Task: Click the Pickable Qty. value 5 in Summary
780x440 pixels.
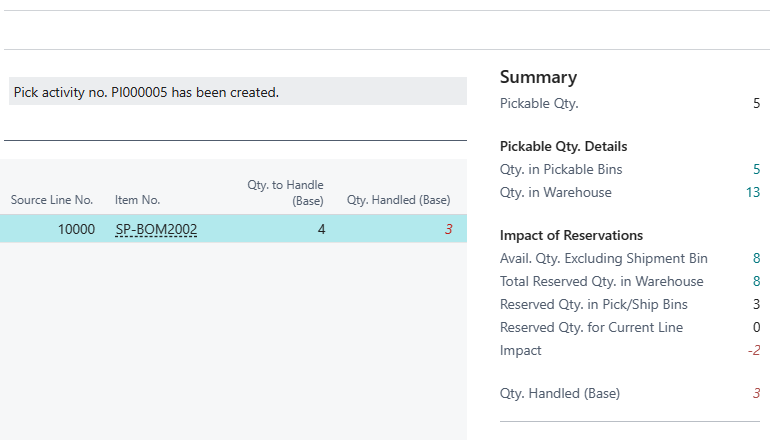Action: click(x=756, y=103)
